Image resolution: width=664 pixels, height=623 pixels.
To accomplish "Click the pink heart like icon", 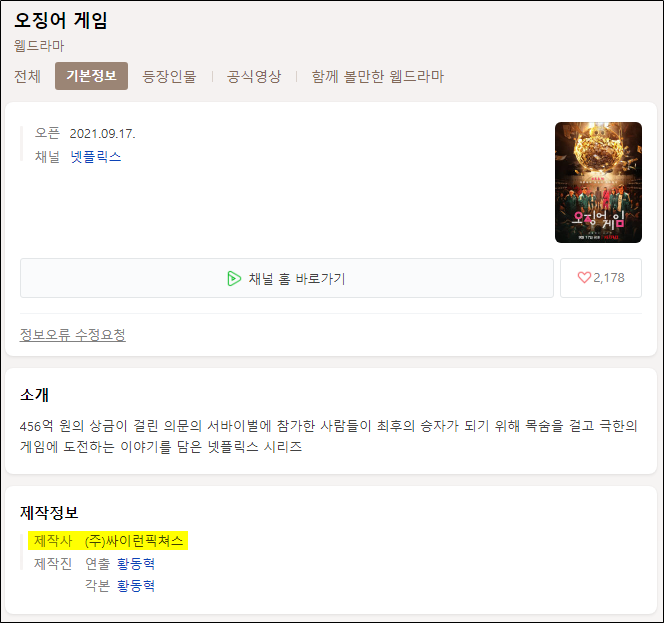I will (584, 278).
